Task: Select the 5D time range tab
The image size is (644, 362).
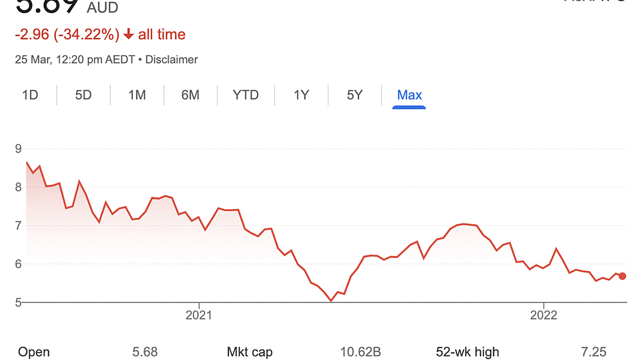Action: (x=83, y=95)
